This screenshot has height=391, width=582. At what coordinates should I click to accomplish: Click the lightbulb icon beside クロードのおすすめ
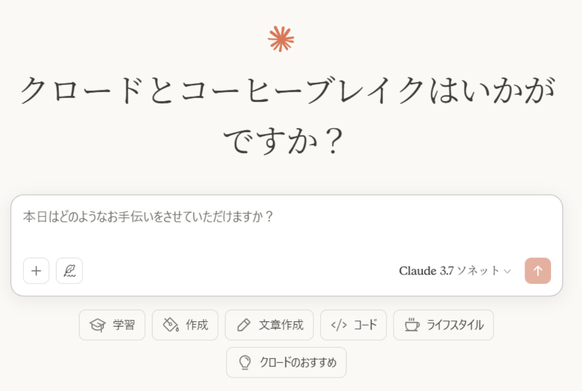click(245, 362)
